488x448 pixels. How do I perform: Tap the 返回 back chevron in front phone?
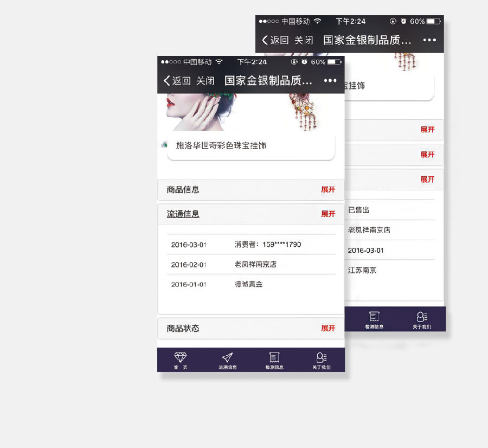click(x=167, y=81)
